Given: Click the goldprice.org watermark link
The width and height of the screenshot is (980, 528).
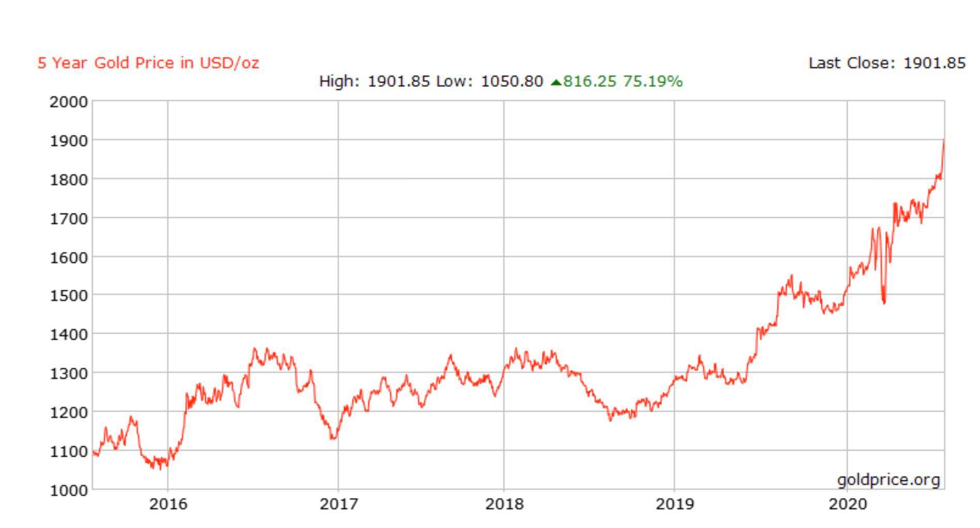Looking at the screenshot, I should [x=888, y=480].
